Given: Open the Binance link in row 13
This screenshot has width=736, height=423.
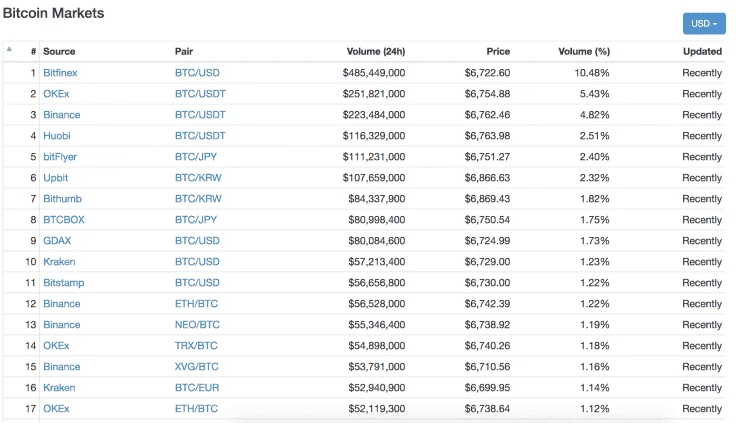Looking at the screenshot, I should tap(61, 325).
